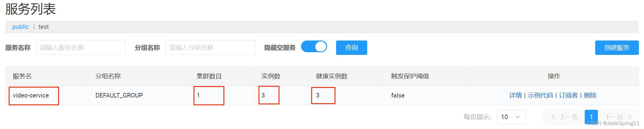This screenshot has height=129, width=644.
Task: Click the 分组名称 input field
Action: click(210, 48)
